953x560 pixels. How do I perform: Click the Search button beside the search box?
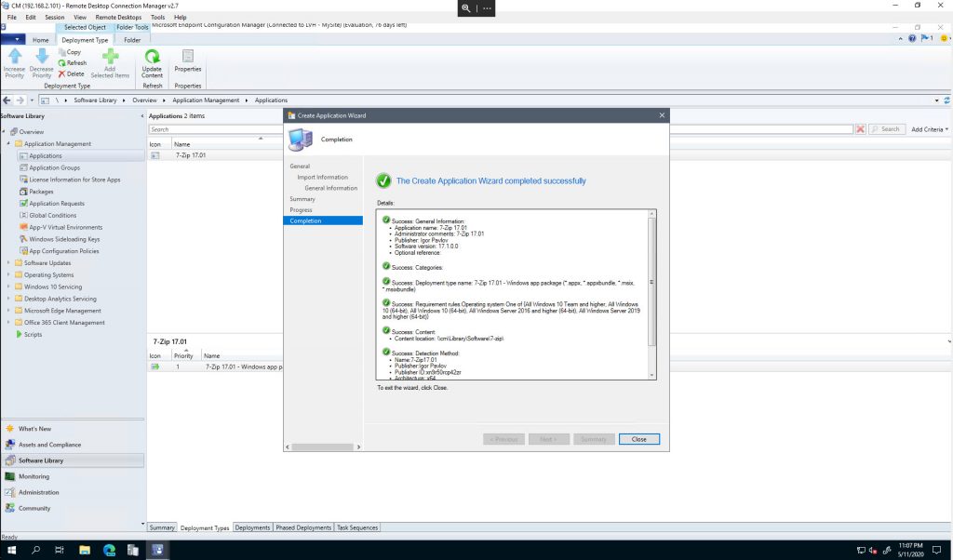[886, 129]
